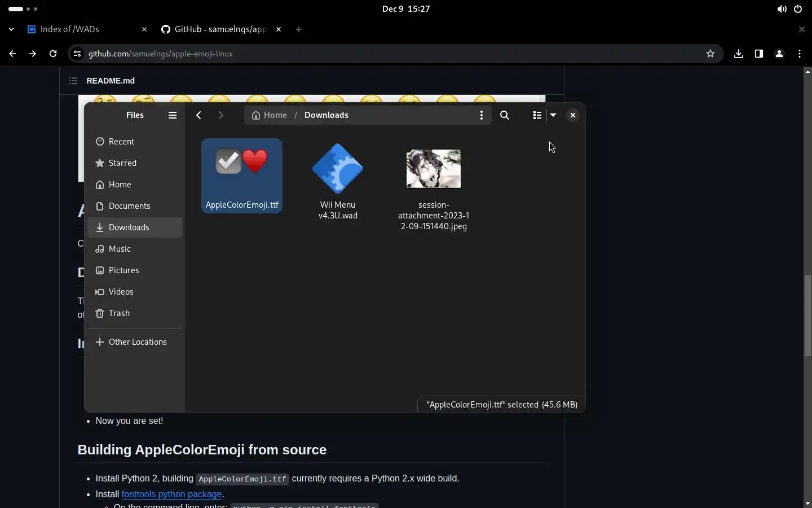Open system volume indicator

[x=782, y=9]
